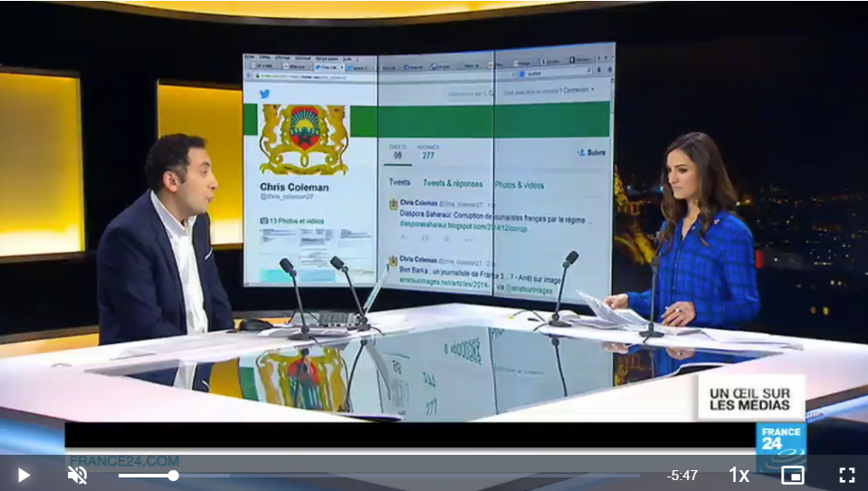
Task: Click the Abonnés 277 counter
Action: tap(428, 151)
